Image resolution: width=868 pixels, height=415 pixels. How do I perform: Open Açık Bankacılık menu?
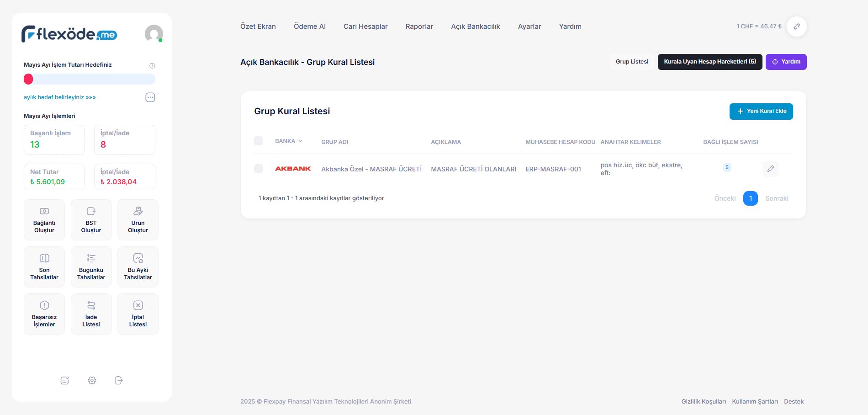476,27
